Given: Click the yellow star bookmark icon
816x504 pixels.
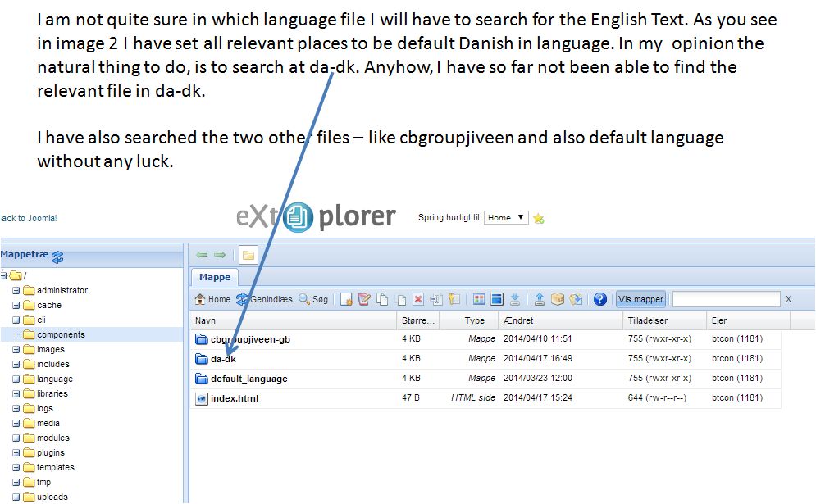Looking at the screenshot, I should coord(539,219).
